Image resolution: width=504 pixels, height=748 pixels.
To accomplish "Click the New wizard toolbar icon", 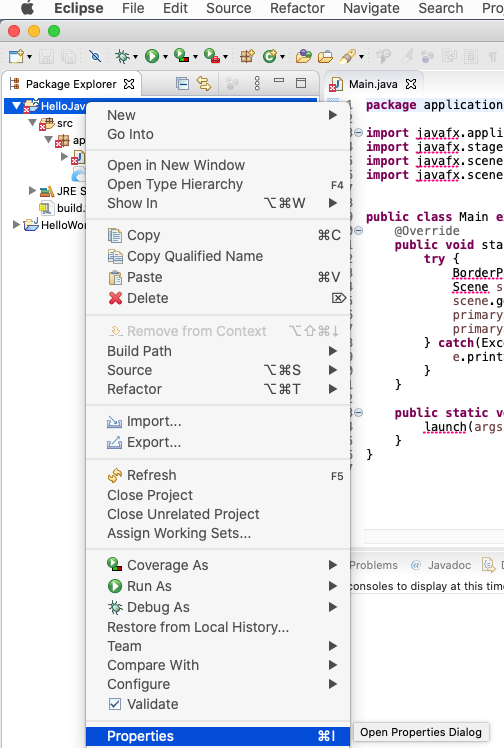I will [x=16, y=56].
